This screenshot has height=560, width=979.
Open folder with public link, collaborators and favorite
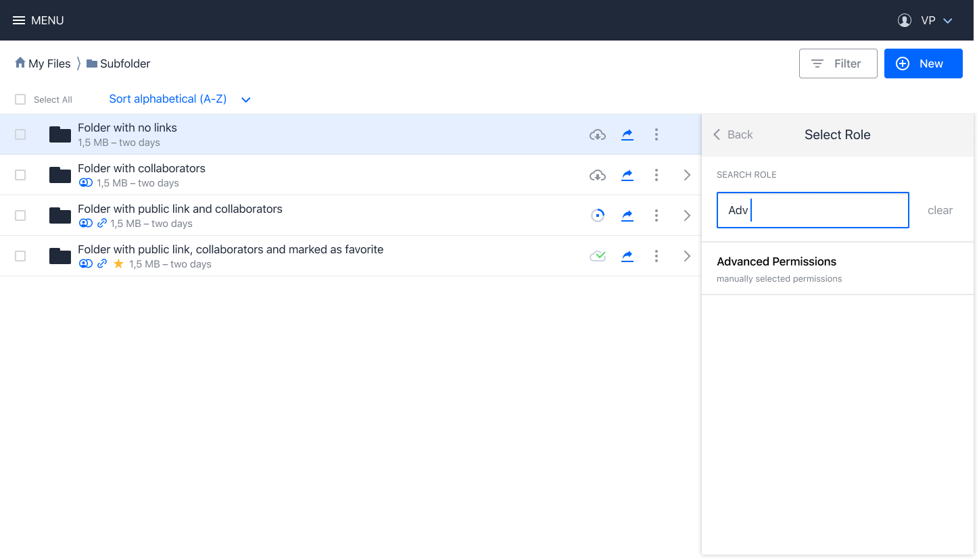coord(231,249)
